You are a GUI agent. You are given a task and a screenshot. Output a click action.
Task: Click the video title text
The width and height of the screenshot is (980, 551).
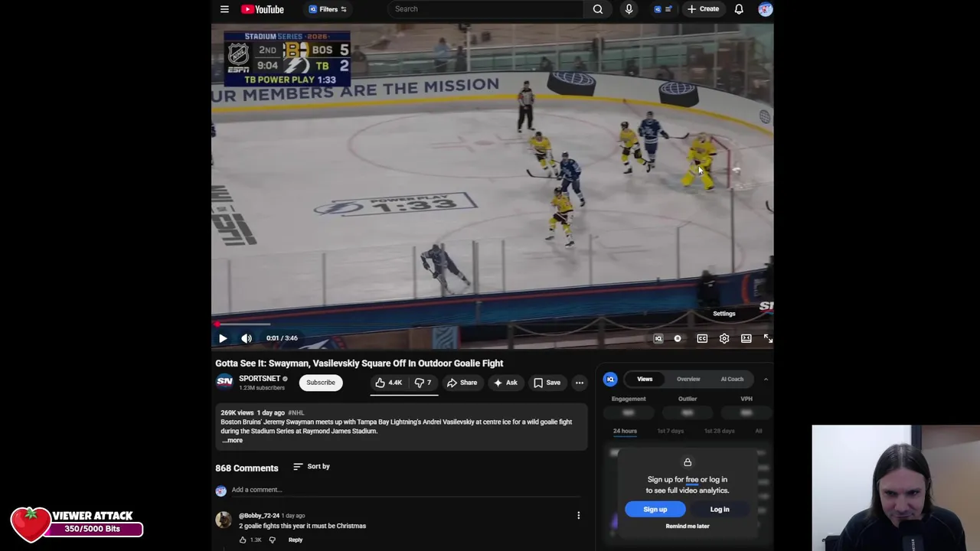359,364
